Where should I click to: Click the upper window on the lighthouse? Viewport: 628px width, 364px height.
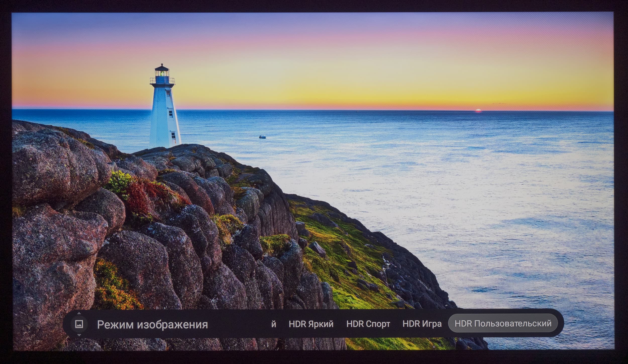point(171,114)
